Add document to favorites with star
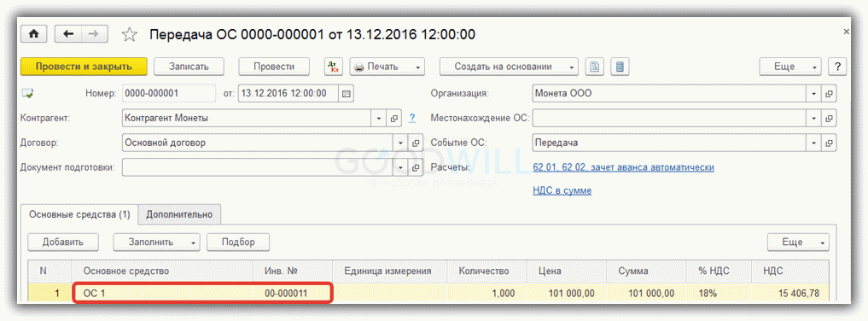The image size is (868, 321). pos(130,35)
